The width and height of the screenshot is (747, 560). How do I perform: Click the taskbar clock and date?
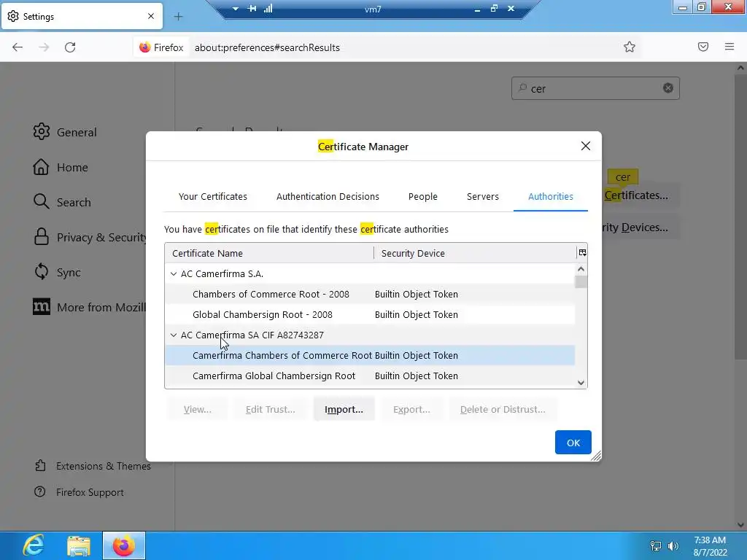click(710, 546)
